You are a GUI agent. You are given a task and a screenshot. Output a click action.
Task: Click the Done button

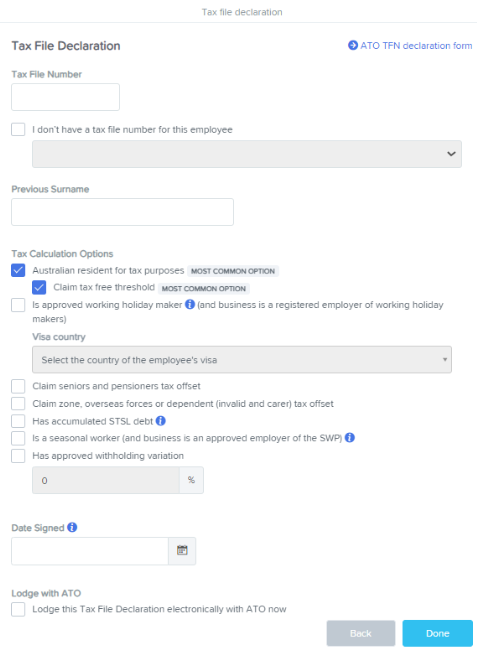point(438,633)
